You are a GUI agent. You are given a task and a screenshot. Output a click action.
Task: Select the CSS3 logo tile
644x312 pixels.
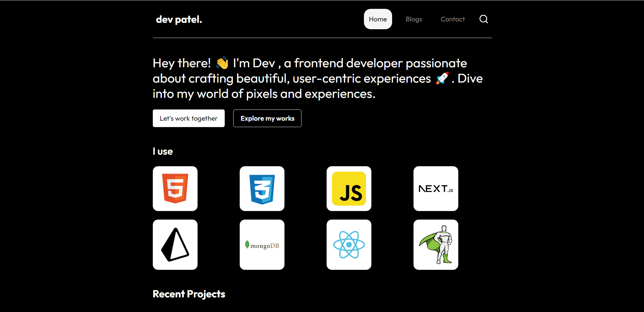pos(262,189)
